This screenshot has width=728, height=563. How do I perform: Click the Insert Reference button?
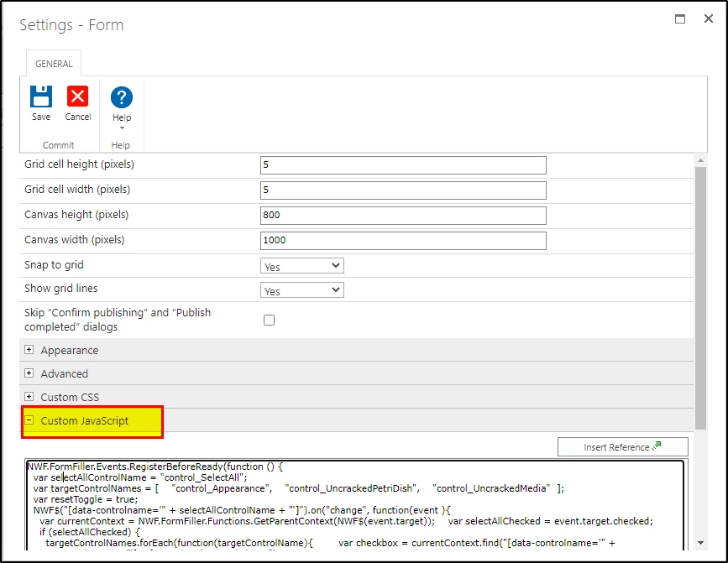coord(622,447)
